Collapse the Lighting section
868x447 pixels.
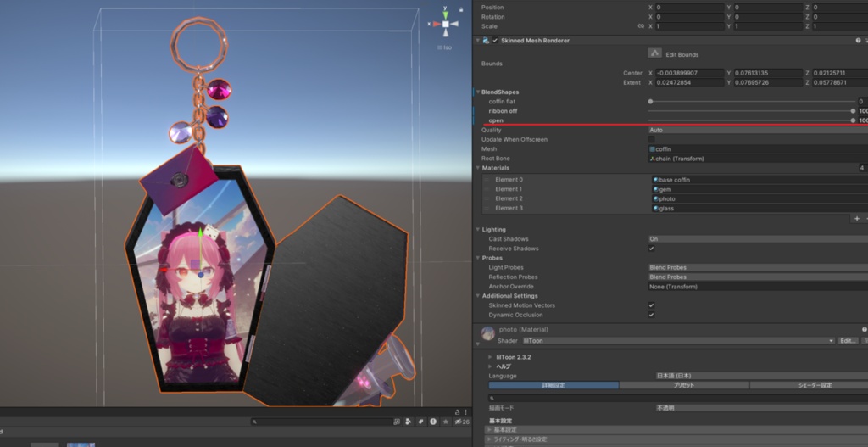tap(478, 229)
